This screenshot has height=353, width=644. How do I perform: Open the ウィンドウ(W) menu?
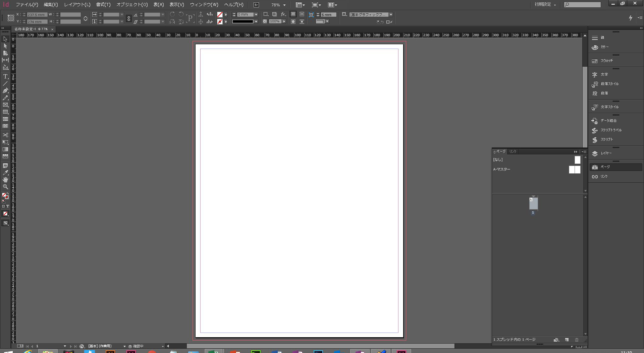(204, 5)
